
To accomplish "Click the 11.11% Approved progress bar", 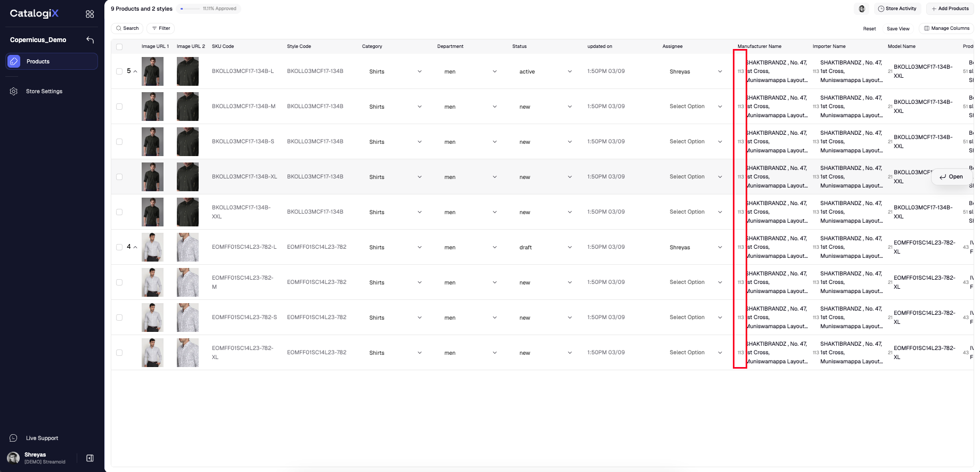I will [x=208, y=9].
